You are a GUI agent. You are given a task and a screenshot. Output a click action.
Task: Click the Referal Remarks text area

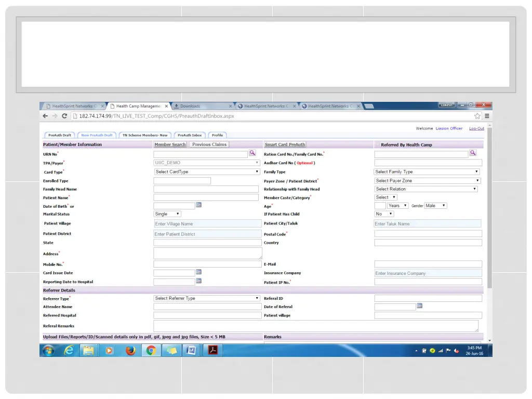[316, 326]
